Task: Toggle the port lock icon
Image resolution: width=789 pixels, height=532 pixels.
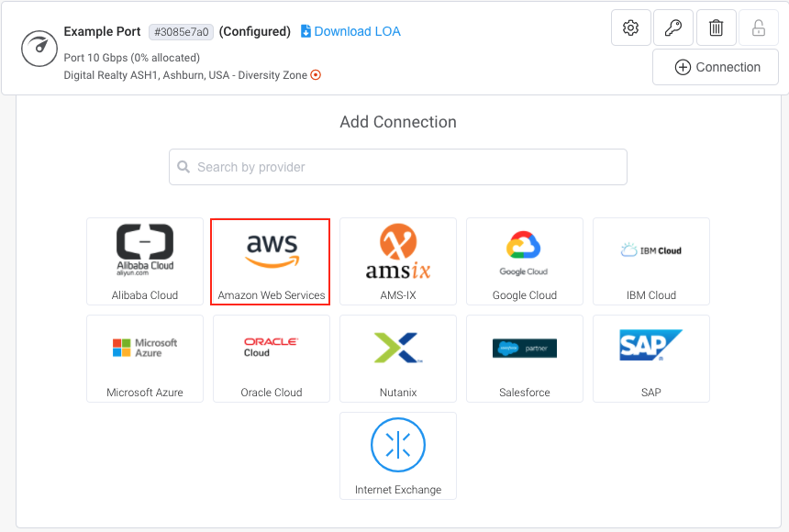Action: (759, 28)
